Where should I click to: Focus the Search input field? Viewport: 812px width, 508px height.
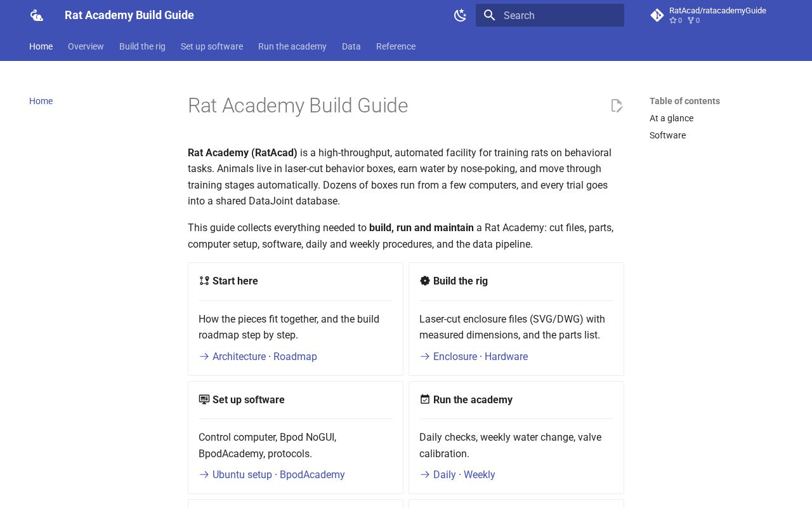550,15
